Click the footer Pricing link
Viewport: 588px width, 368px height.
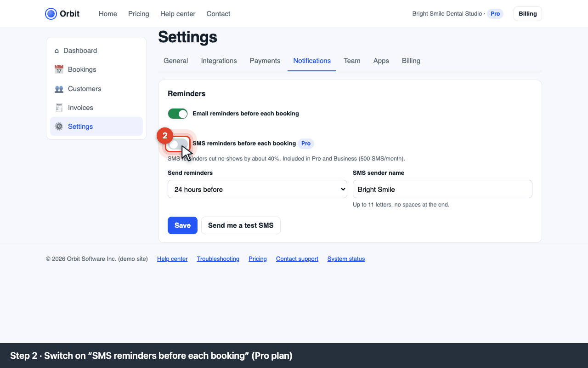click(x=258, y=259)
